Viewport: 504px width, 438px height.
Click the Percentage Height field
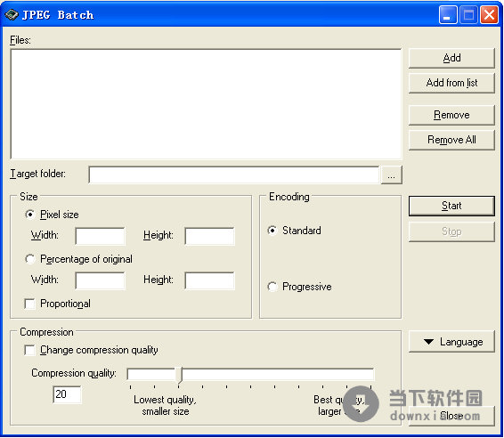pos(210,280)
